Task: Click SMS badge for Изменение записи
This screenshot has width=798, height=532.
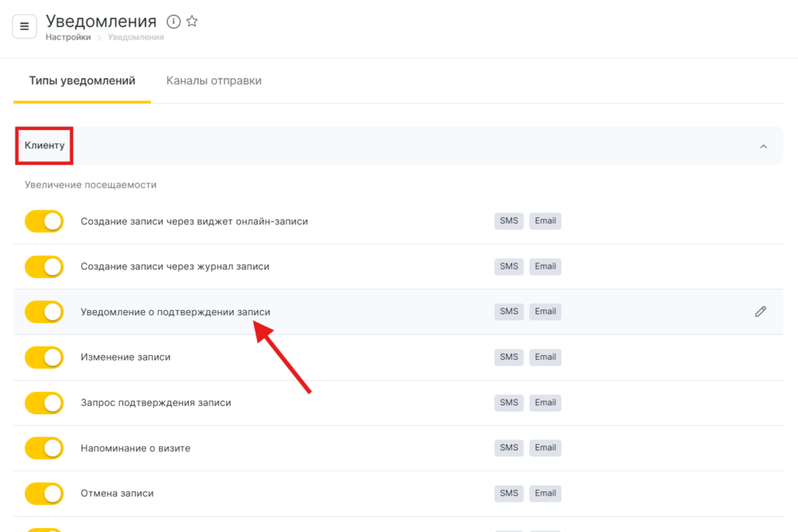Action: pyautogui.click(x=509, y=357)
